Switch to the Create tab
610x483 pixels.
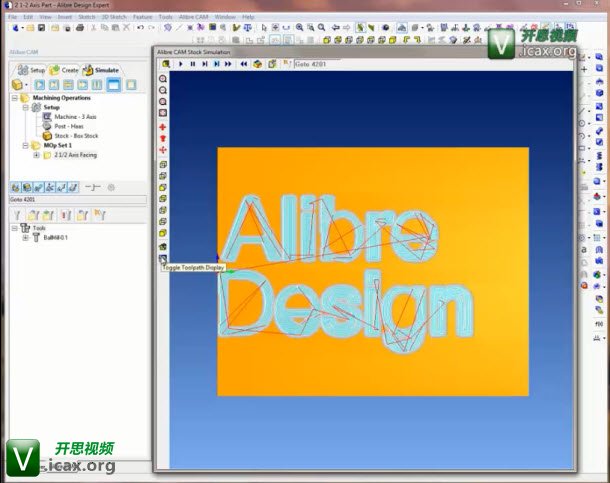click(64, 70)
